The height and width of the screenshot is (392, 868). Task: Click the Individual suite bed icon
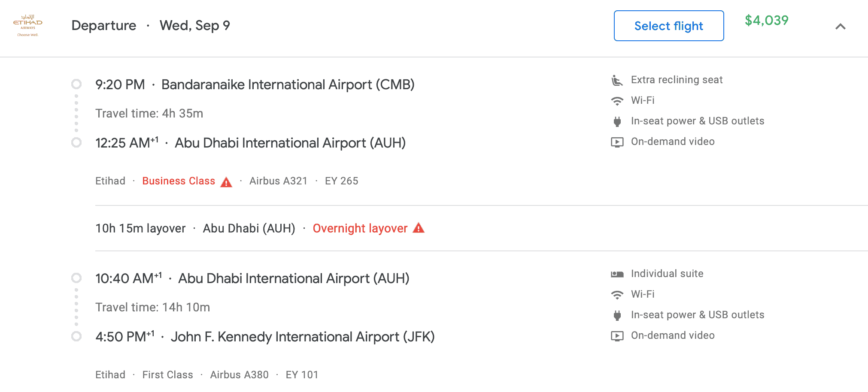point(617,274)
